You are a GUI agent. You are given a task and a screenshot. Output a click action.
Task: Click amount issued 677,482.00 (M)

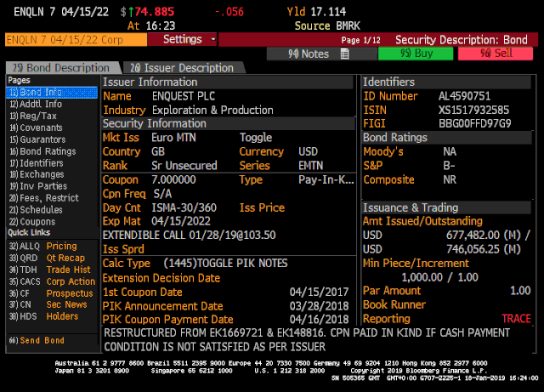[x=484, y=235]
